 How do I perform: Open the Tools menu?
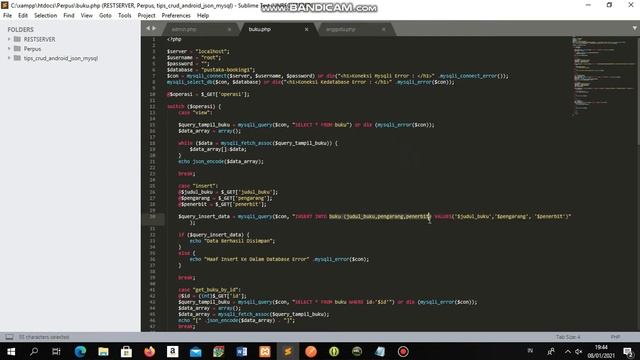pos(124,16)
